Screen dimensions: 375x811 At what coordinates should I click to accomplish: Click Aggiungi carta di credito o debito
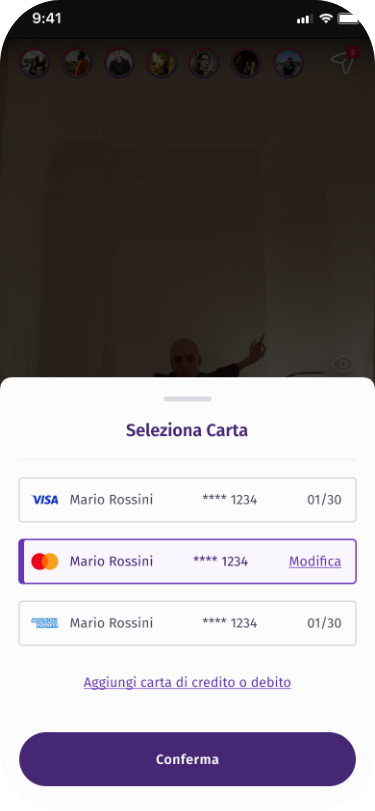pyautogui.click(x=187, y=682)
